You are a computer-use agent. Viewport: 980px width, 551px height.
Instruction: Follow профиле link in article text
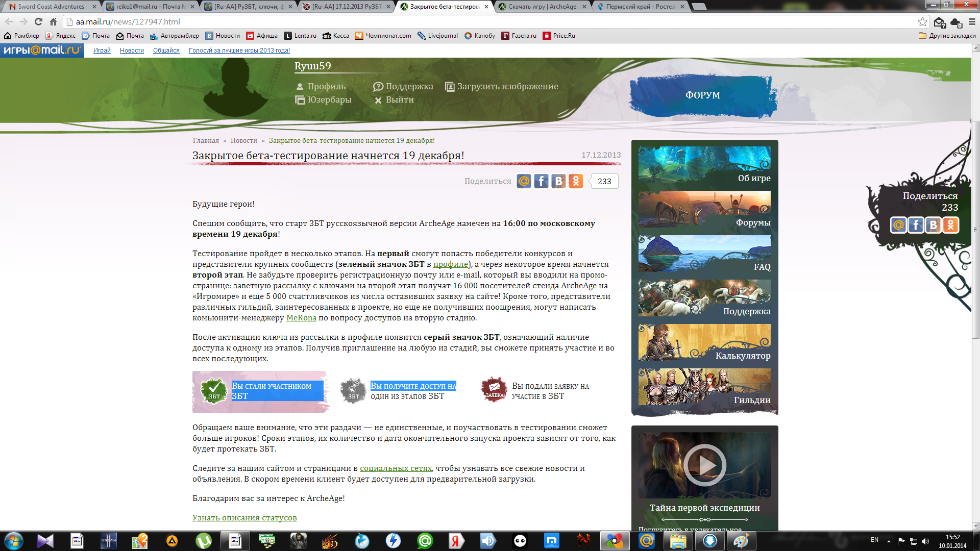pyautogui.click(x=451, y=264)
